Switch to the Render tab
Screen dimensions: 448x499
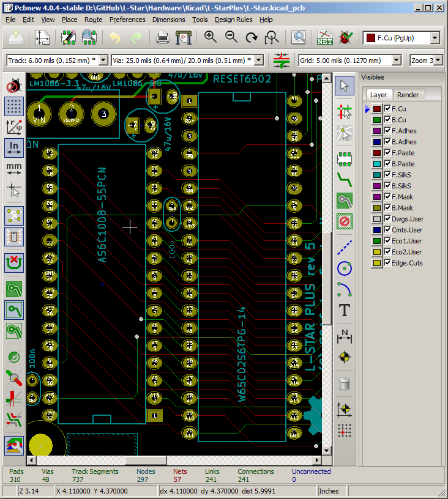[x=408, y=95]
